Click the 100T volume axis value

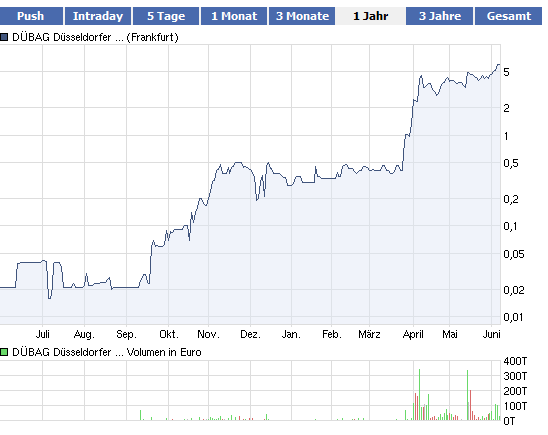tap(515, 406)
